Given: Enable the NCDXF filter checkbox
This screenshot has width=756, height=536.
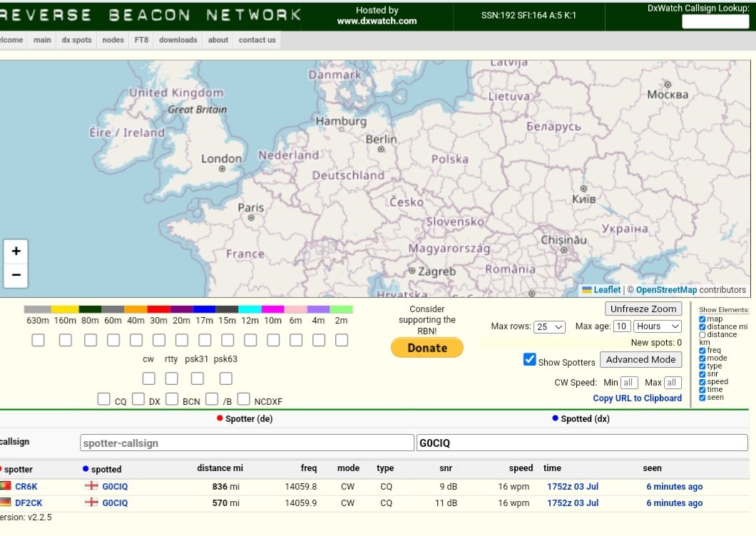Looking at the screenshot, I should coord(243,399).
